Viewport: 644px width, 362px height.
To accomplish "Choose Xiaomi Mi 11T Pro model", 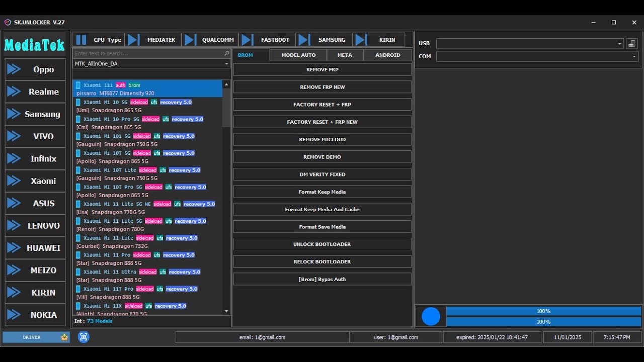I will tap(147, 293).
